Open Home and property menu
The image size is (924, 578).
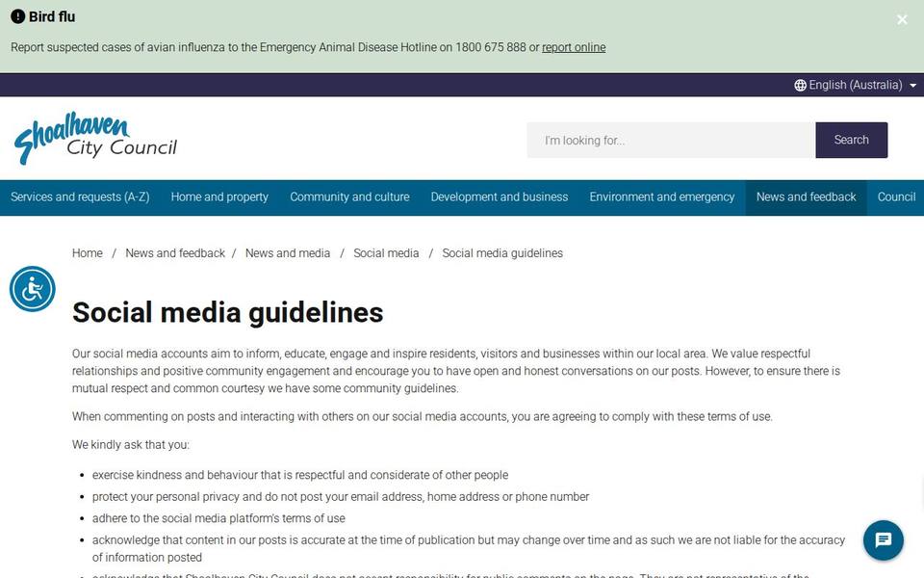[x=219, y=197]
